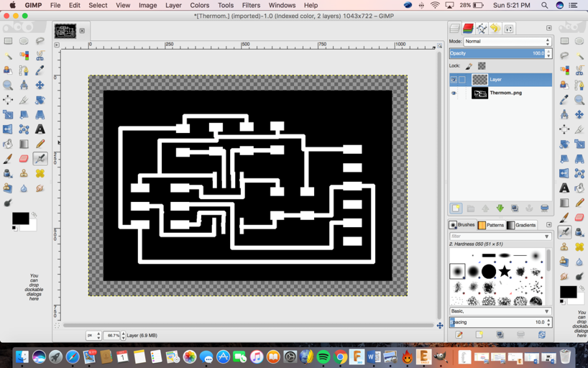Select Zoom magnifier tool in left toolbox
The height and width of the screenshot is (368, 588).
click(x=8, y=85)
